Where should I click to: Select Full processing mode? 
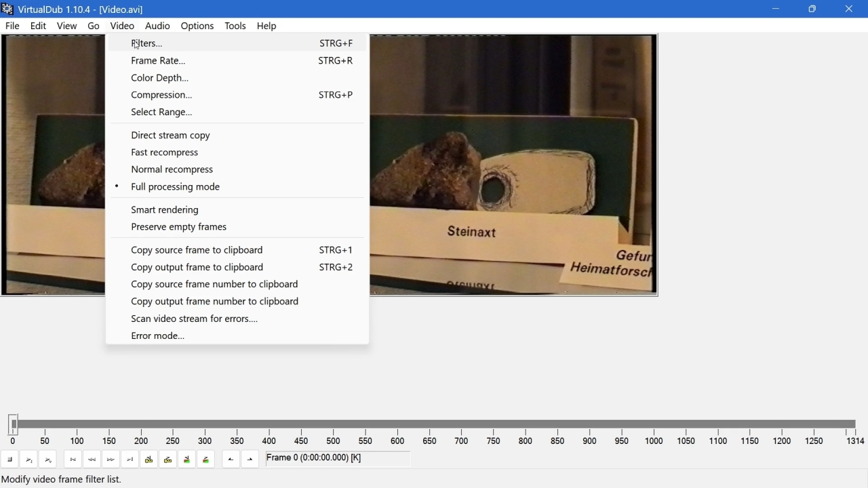coord(237,187)
